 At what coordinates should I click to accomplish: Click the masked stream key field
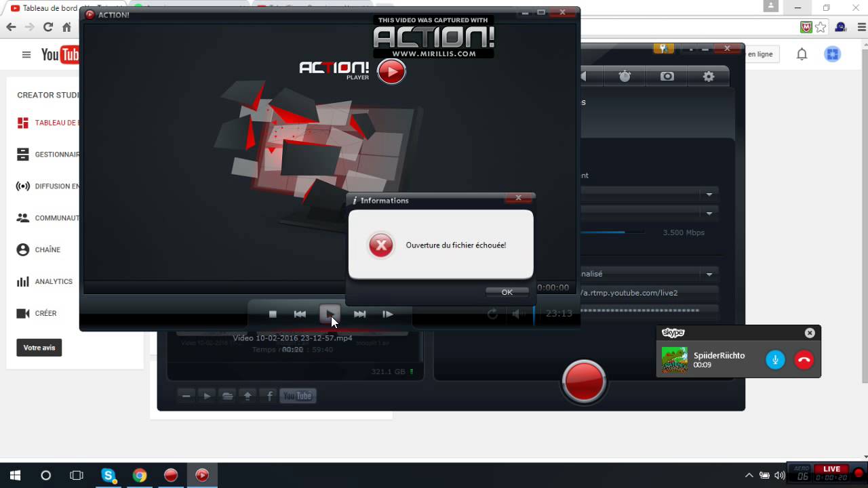click(650, 310)
